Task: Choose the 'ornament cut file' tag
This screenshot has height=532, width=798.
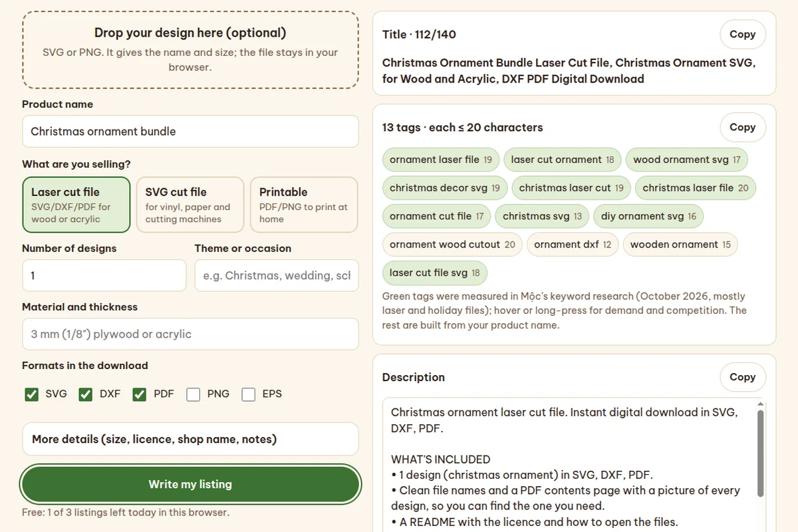Action: point(436,216)
